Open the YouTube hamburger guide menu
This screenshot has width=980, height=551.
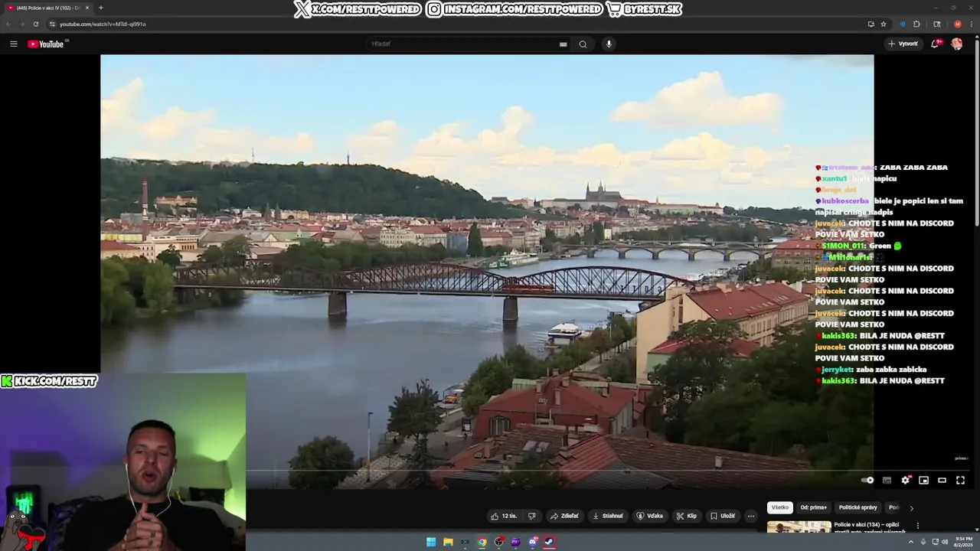coord(14,44)
